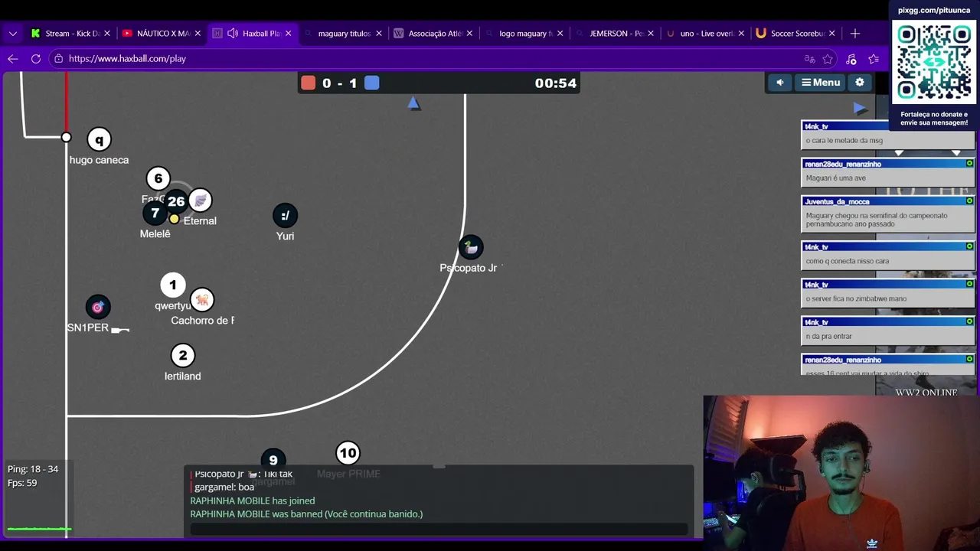Click the blue team color square
Screen dimensions: 980x551
371,83
